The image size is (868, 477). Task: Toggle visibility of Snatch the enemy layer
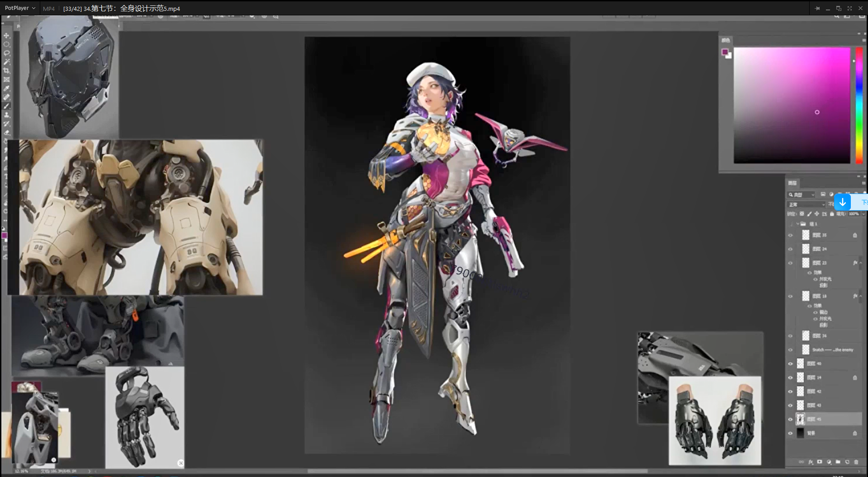(791, 349)
